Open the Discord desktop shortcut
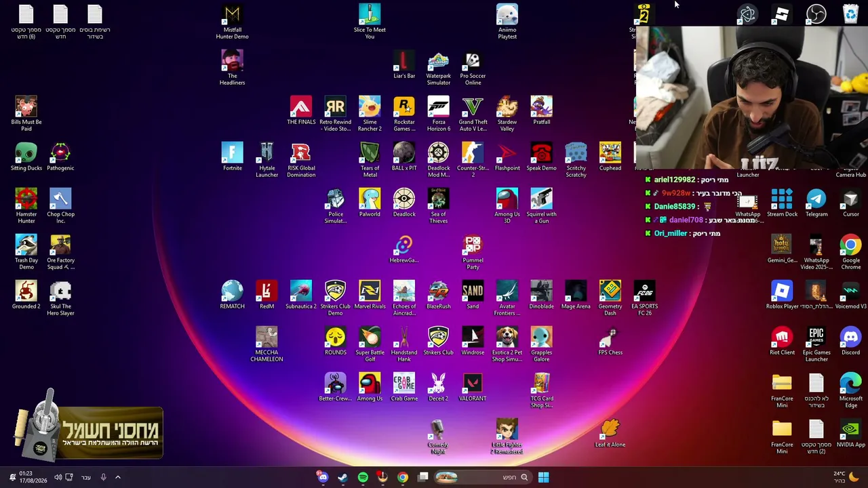The image size is (868, 488). click(x=850, y=342)
